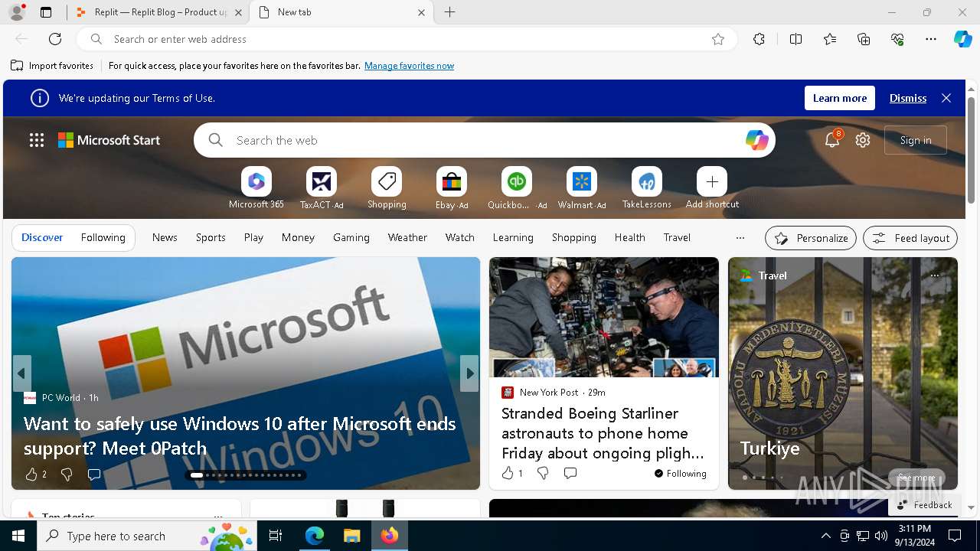Viewport: 980px width, 551px height.
Task: Click Manage favorites now link
Action: click(409, 66)
